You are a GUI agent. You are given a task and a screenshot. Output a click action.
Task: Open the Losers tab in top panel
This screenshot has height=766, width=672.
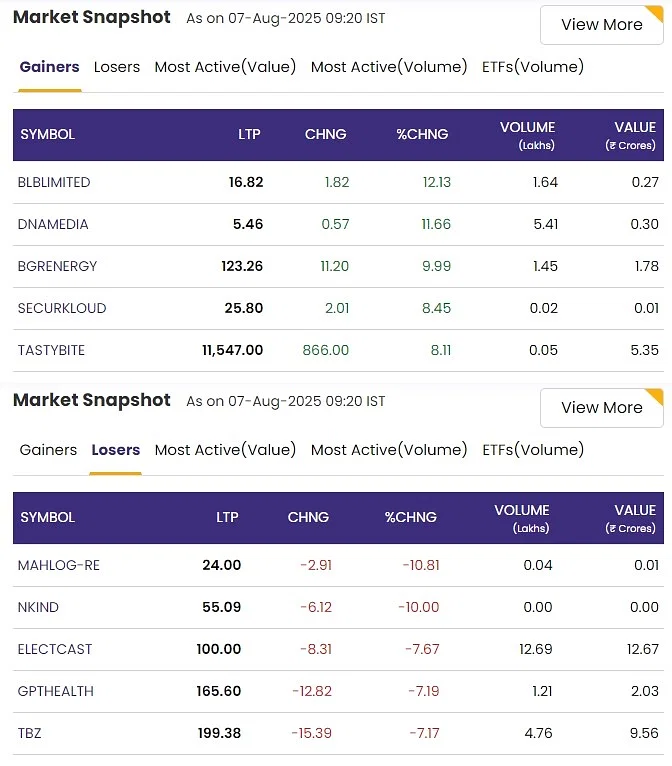click(117, 67)
